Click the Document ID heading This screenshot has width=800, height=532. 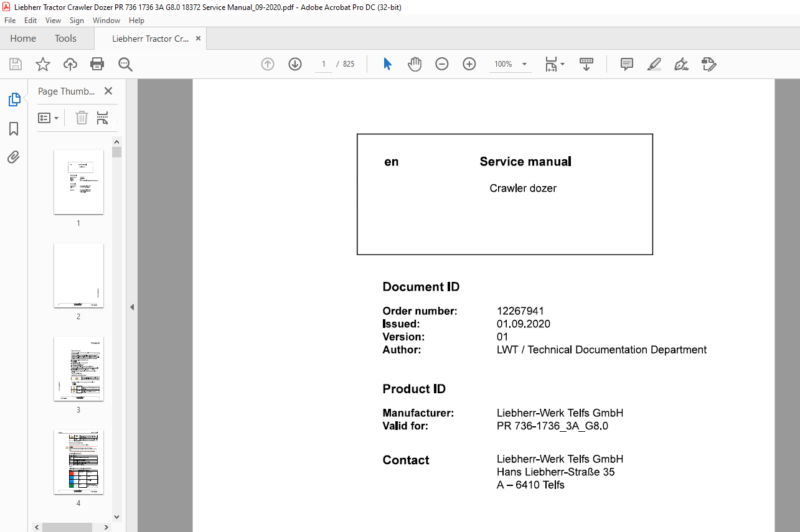tap(421, 287)
